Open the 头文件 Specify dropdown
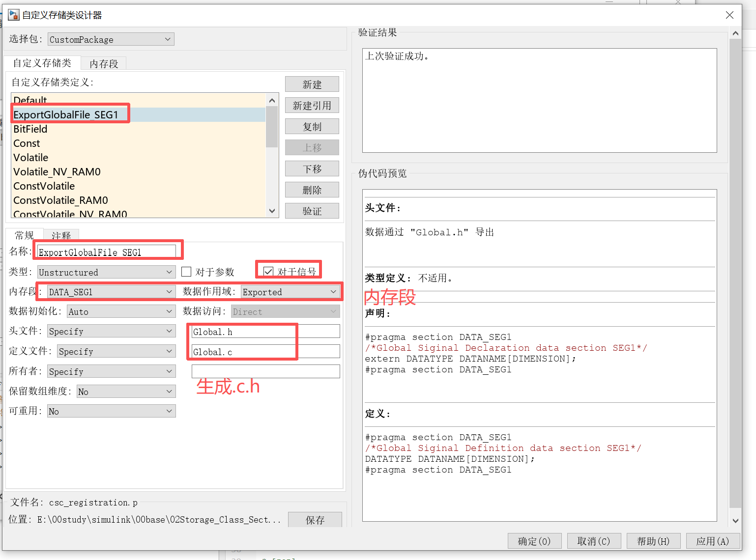This screenshot has width=756, height=560. 112,331
